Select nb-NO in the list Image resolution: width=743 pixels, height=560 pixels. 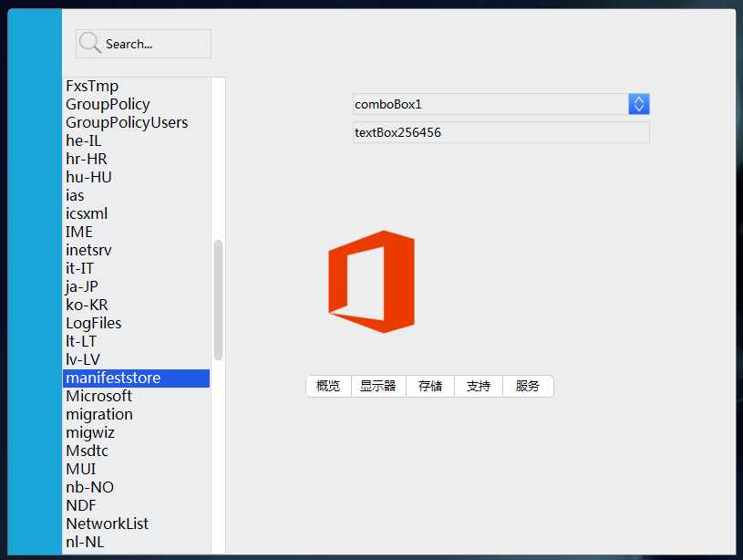136,487
